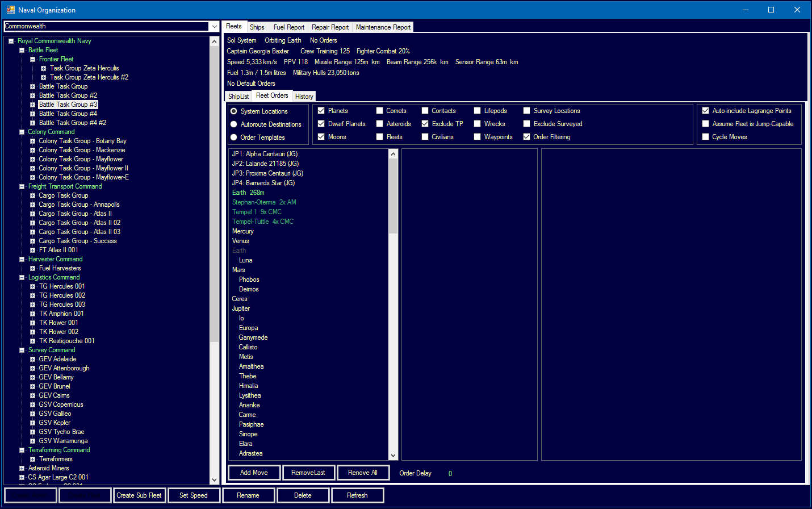Select TG Hercules 002

tap(62, 295)
